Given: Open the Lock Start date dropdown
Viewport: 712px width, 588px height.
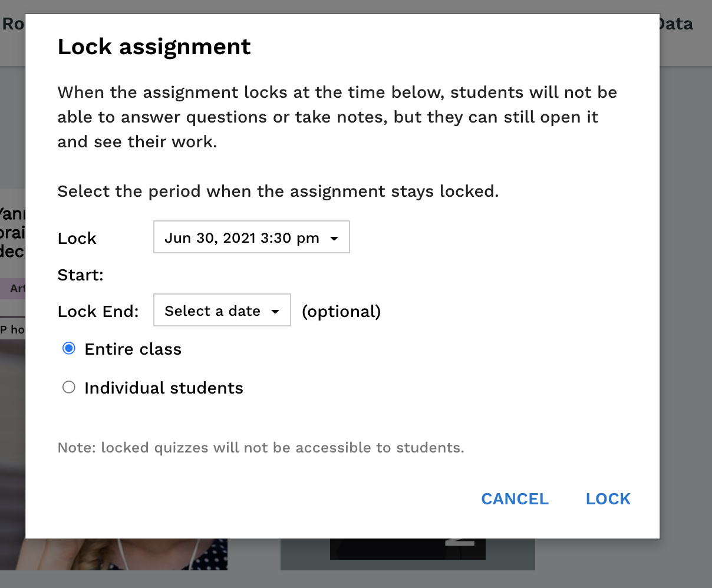Looking at the screenshot, I should tap(251, 237).
